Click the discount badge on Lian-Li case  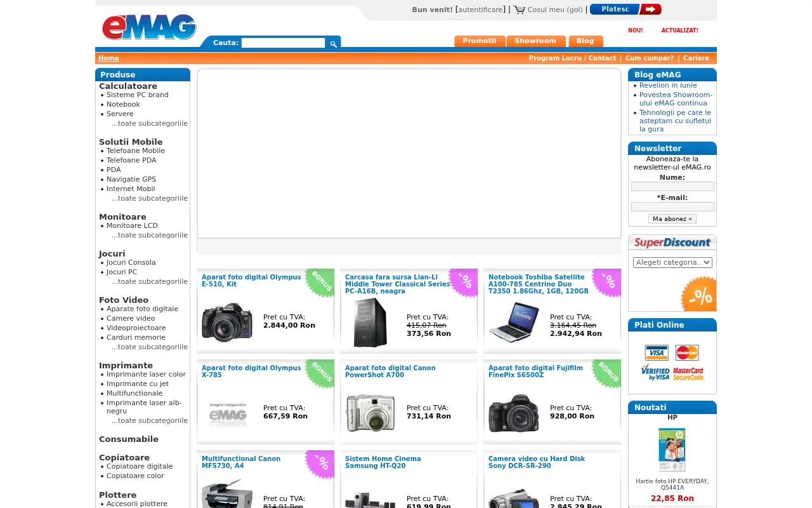(x=464, y=282)
